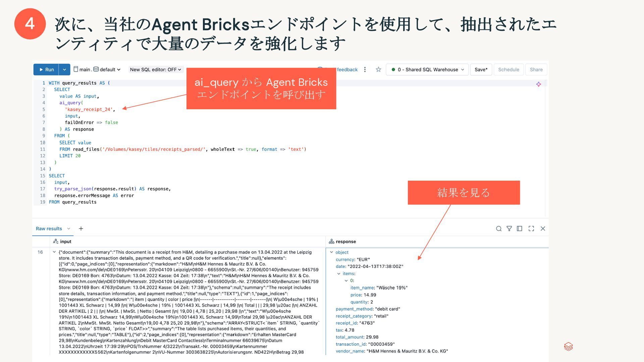
Task: Click the Save* button
Action: coord(481,69)
